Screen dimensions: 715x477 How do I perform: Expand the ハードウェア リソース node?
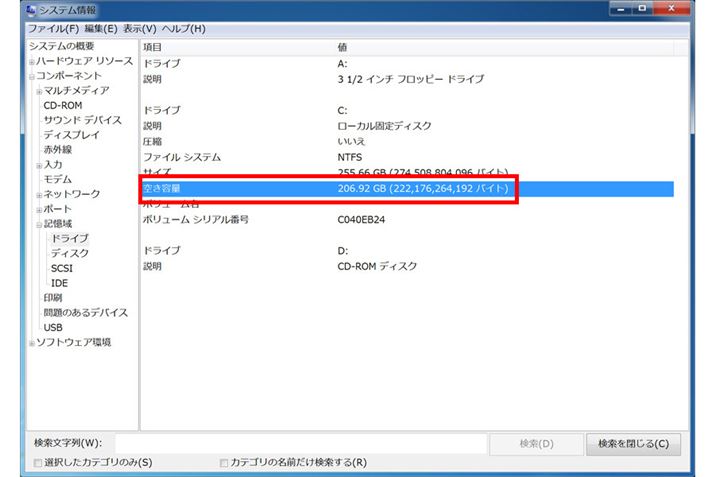[32, 62]
